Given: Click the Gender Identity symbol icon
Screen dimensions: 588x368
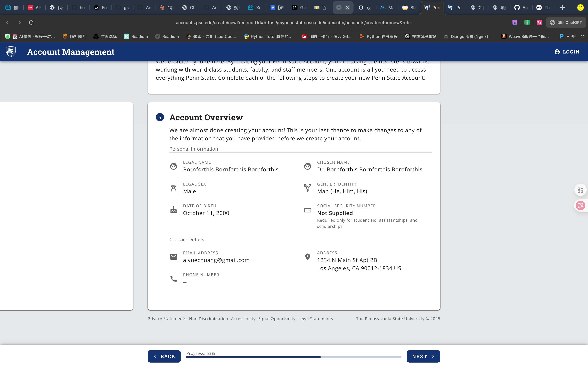Looking at the screenshot, I should pos(308,188).
